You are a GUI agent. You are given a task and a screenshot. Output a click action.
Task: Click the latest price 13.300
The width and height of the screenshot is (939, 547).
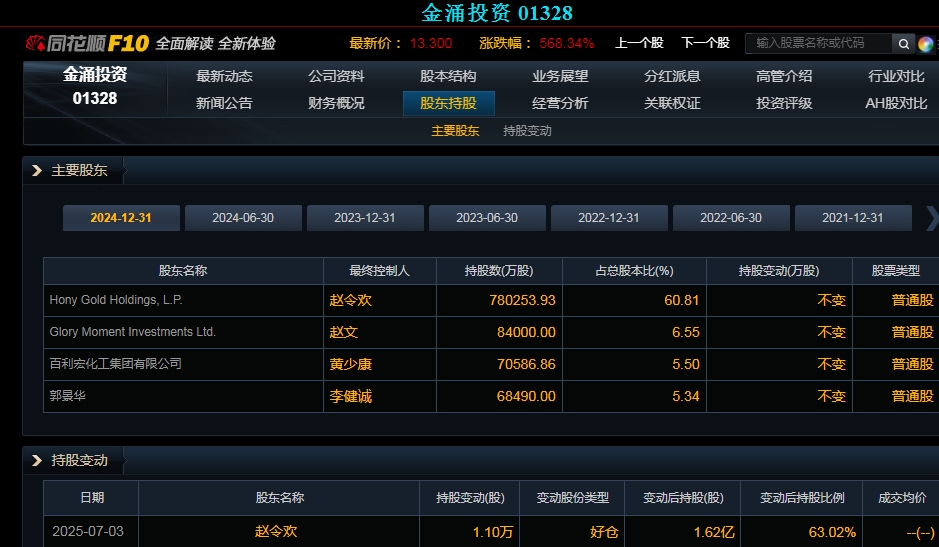point(431,43)
